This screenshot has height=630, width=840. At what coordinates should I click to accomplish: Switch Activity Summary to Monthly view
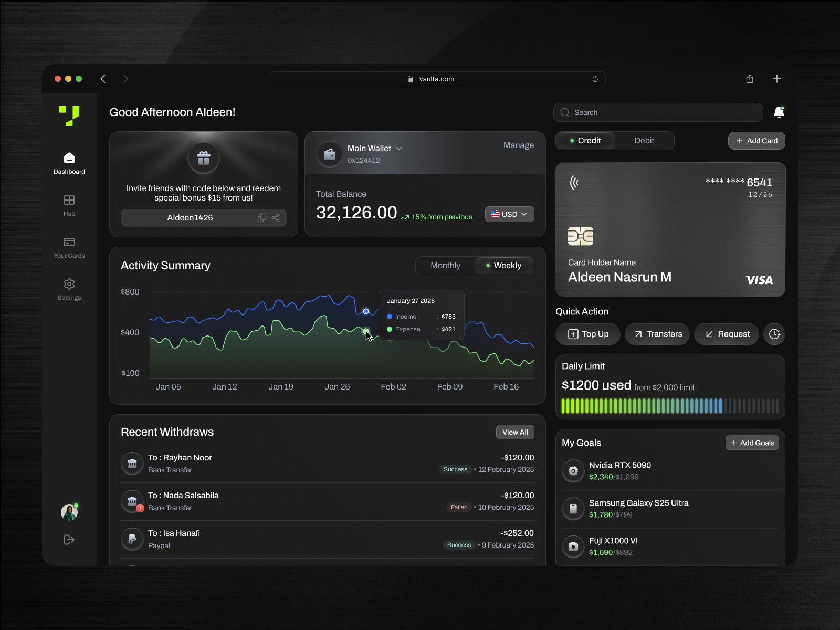coord(445,265)
